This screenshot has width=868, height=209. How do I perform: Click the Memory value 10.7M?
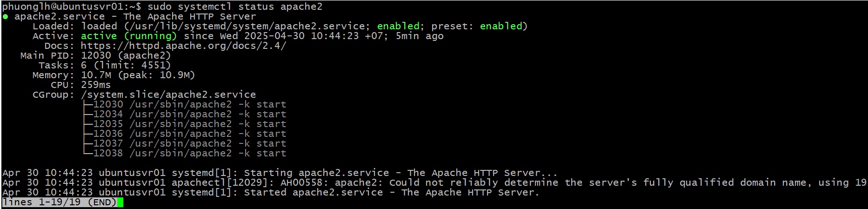click(96, 75)
